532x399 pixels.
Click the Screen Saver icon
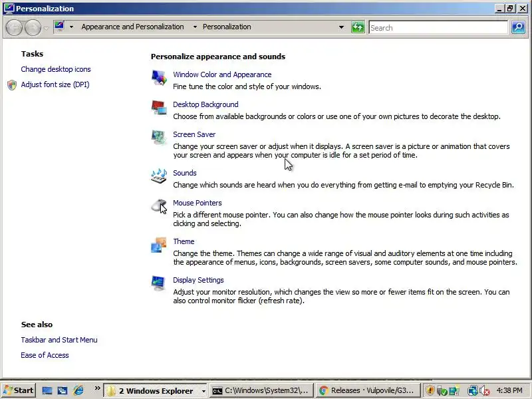point(159,138)
